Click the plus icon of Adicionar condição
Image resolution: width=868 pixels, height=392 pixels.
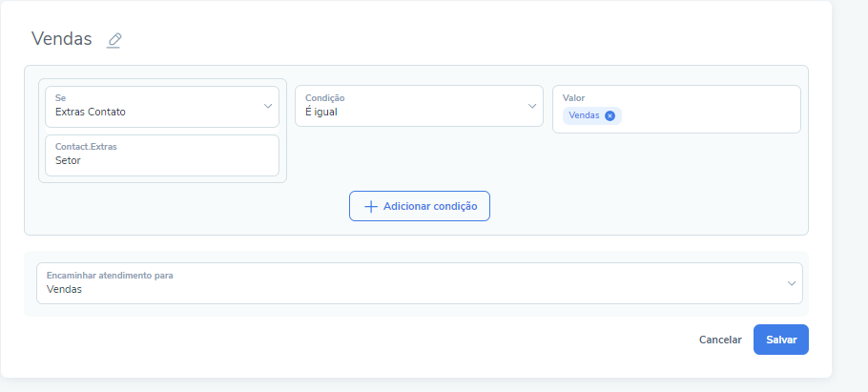371,206
